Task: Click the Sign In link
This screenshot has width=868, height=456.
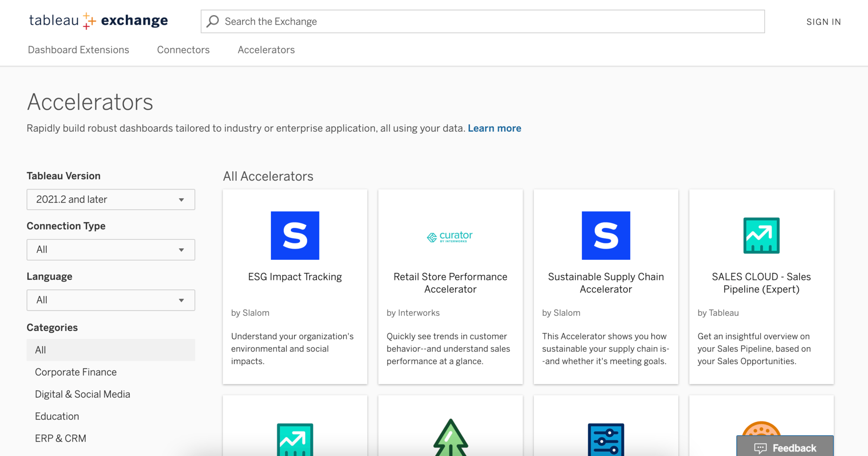Action: tap(823, 22)
